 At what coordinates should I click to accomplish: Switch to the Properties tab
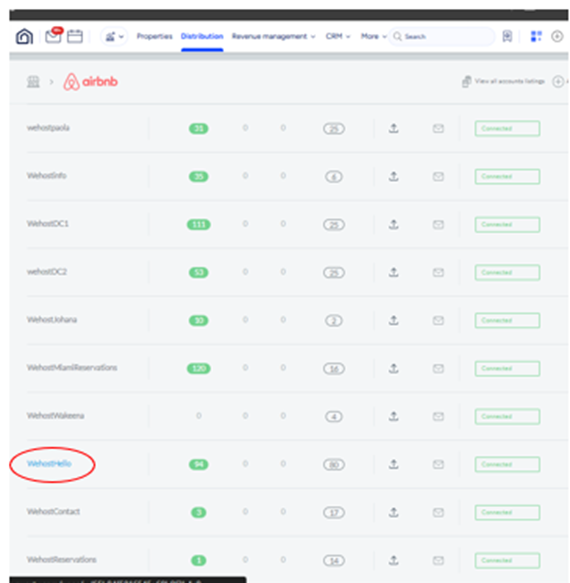click(x=155, y=36)
